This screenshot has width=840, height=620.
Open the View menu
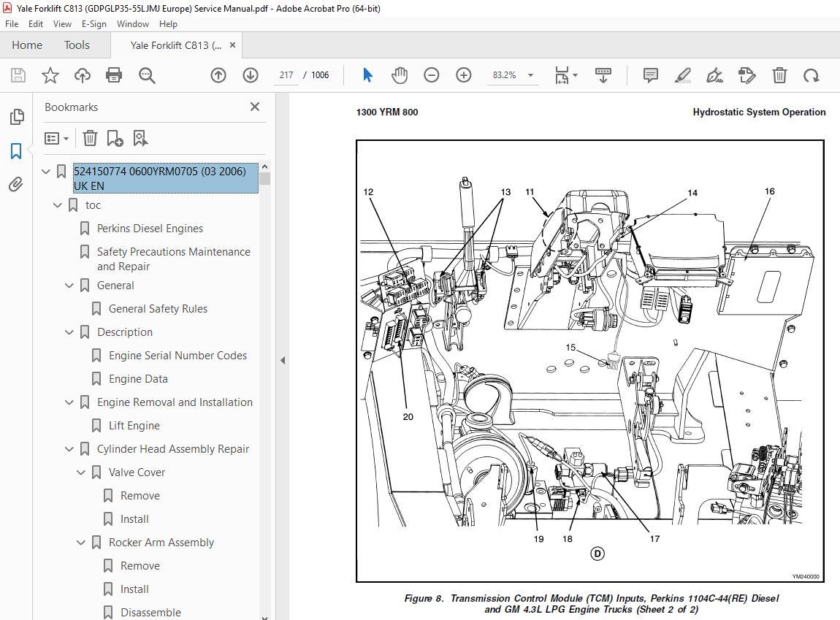(62, 24)
